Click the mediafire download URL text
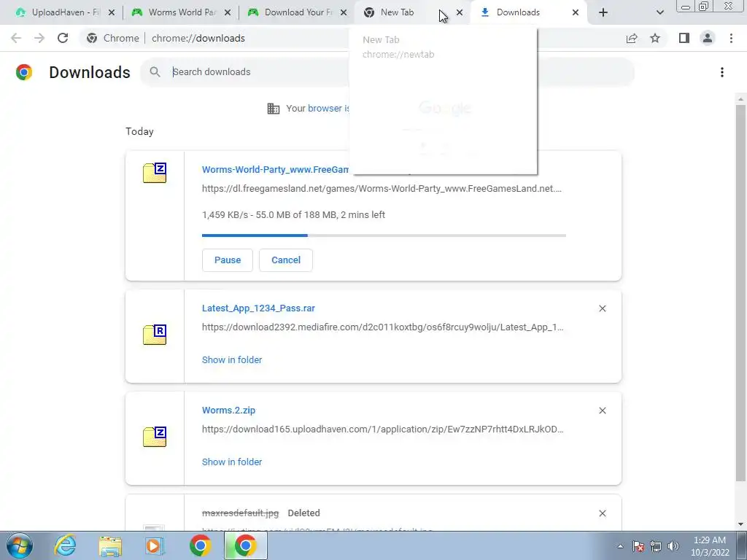The height and width of the screenshot is (560, 747). point(382,327)
